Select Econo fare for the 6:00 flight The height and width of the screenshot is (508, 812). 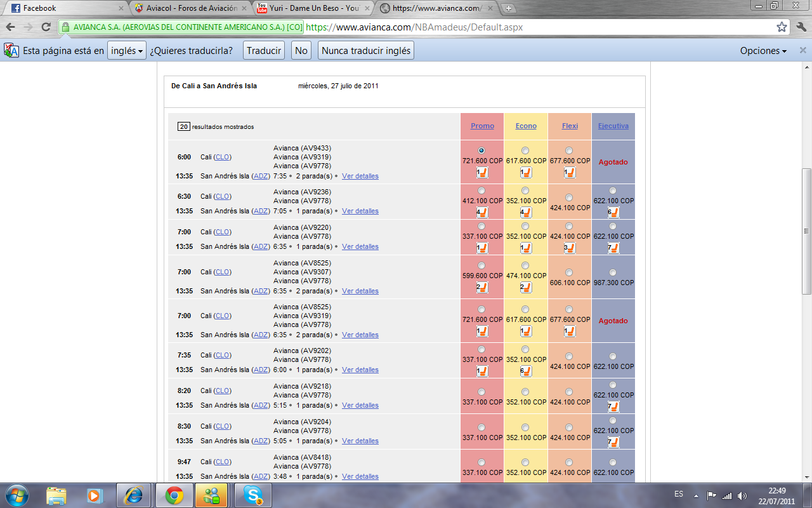point(525,150)
